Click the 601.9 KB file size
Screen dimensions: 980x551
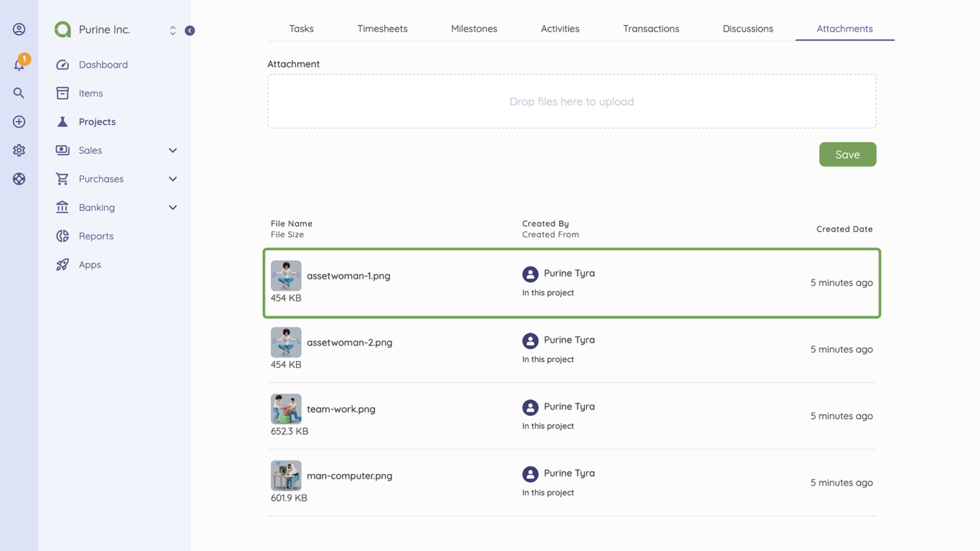pos(289,498)
